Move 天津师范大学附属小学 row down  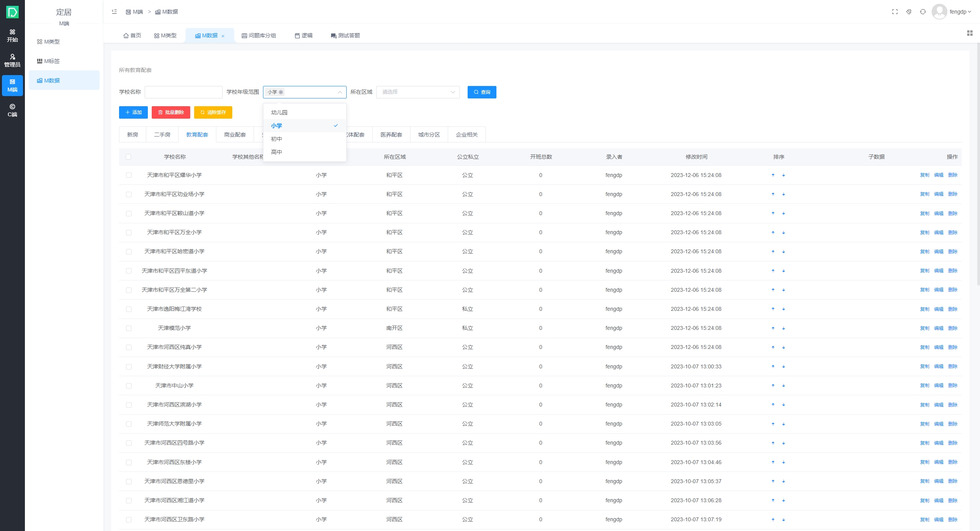pos(784,424)
